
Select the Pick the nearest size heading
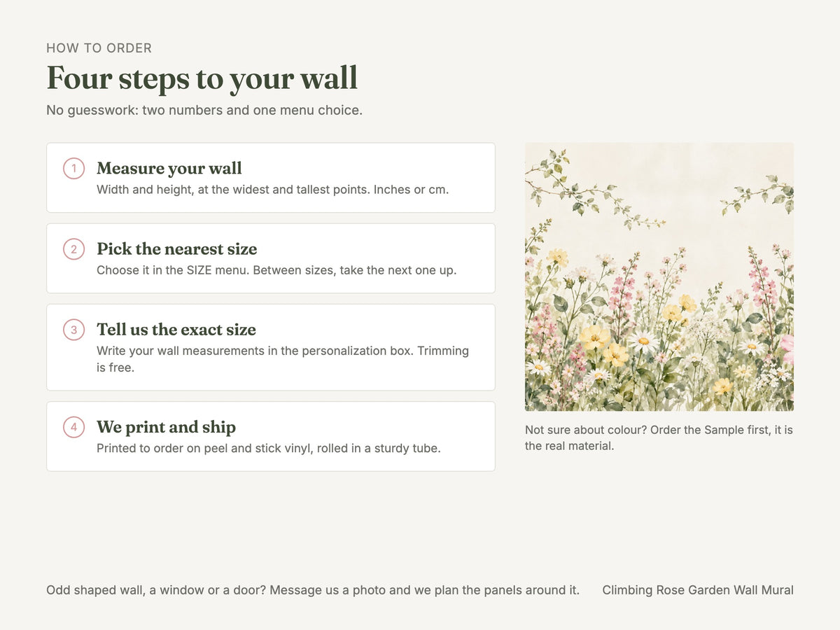[177, 249]
